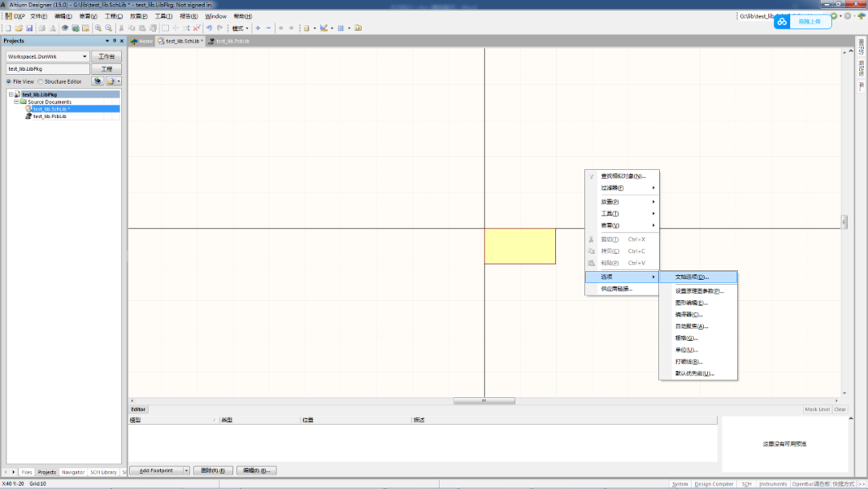This screenshot has width=868, height=489.
Task: Expand the 过滤器(F) submenu in context menu
Action: pyautogui.click(x=622, y=187)
